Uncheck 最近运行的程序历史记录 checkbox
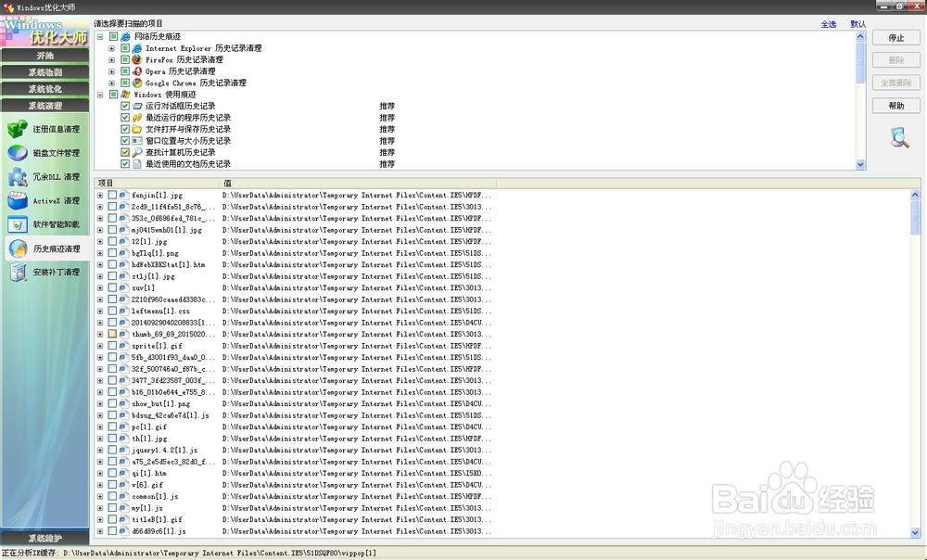Viewport: 927px width, 560px height. tap(125, 118)
